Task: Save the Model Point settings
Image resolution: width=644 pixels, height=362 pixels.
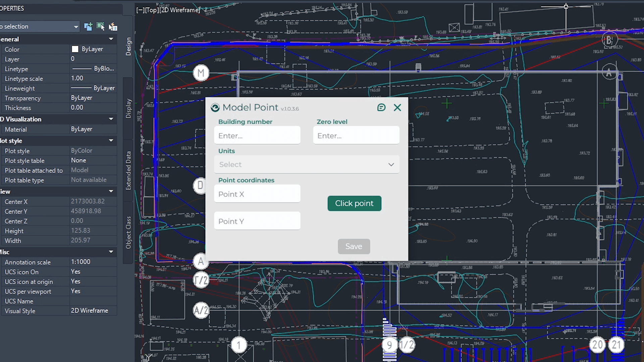Action: point(354,246)
